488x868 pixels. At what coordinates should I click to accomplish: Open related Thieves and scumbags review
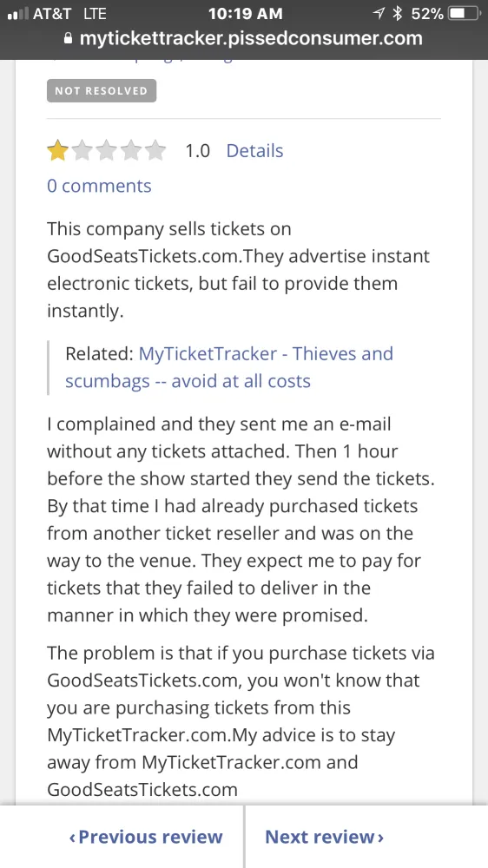[229, 367]
